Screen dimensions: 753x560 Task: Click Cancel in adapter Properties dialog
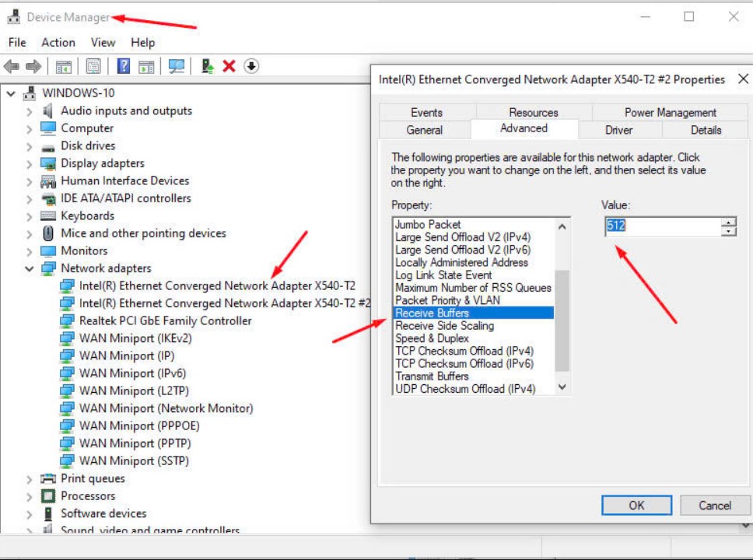pyautogui.click(x=715, y=506)
